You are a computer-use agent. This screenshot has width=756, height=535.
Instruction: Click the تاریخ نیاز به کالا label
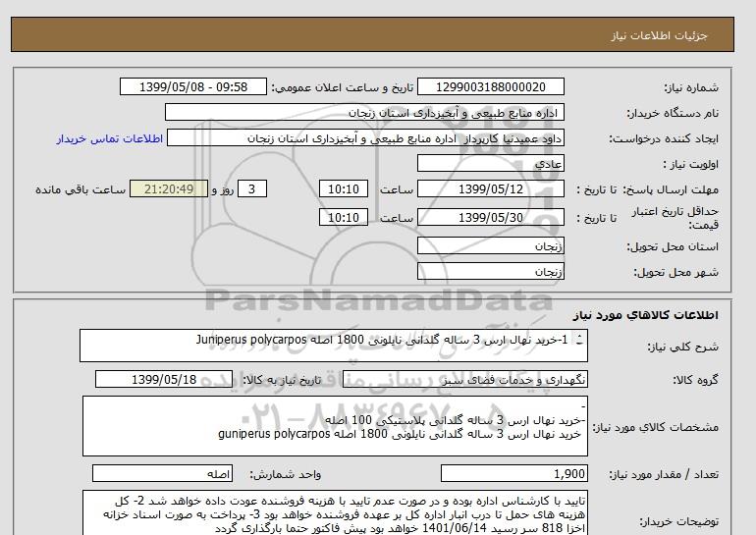tap(282, 380)
